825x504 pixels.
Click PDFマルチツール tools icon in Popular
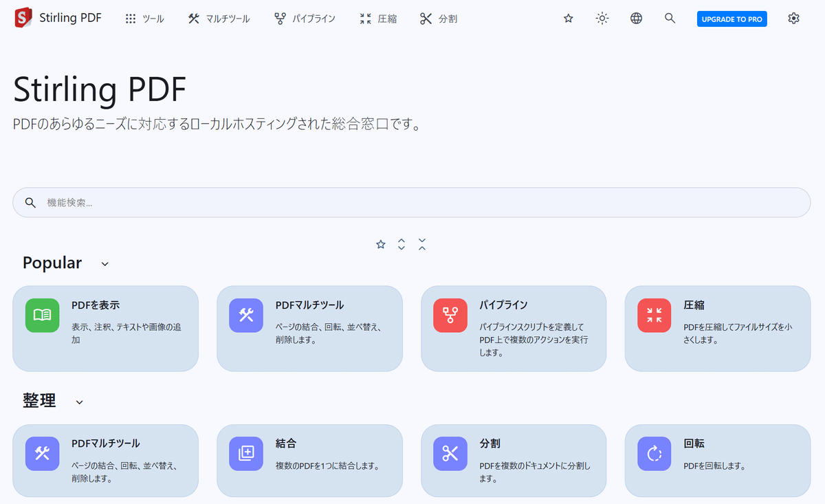pyautogui.click(x=246, y=316)
